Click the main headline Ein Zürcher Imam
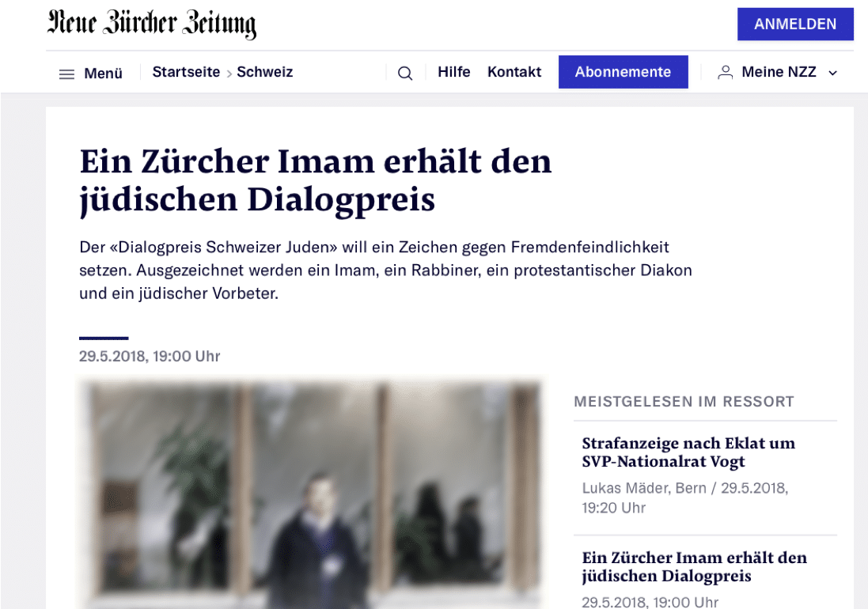The height and width of the screenshot is (609, 868). pos(316,180)
